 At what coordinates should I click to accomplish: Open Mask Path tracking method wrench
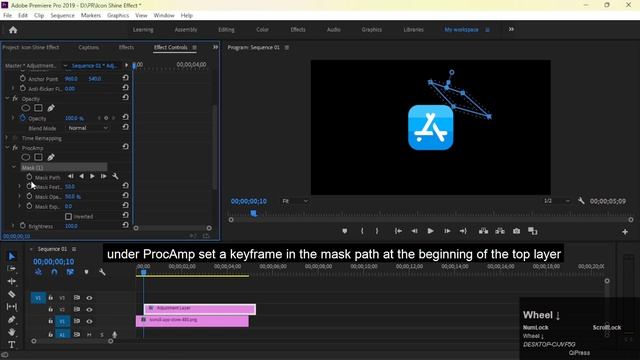[x=115, y=176]
